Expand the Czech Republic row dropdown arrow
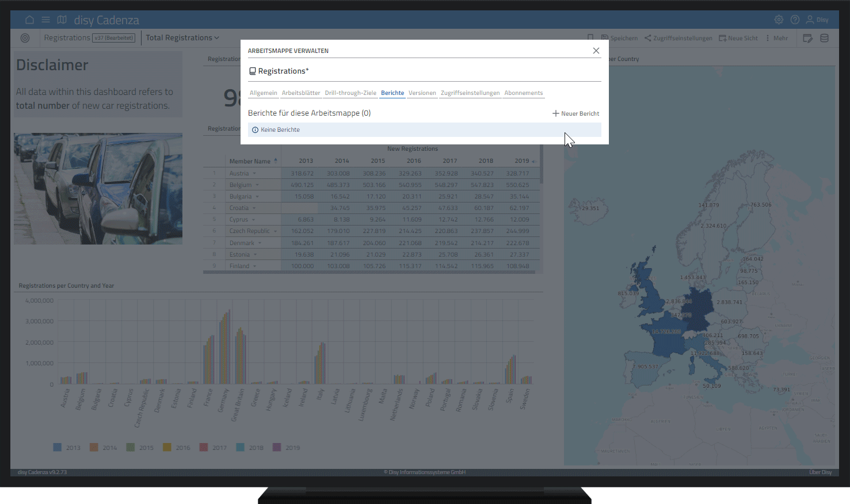 (x=275, y=231)
